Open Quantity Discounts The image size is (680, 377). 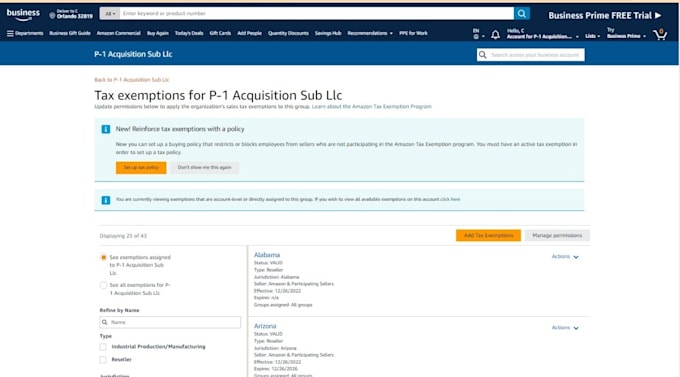pos(288,33)
